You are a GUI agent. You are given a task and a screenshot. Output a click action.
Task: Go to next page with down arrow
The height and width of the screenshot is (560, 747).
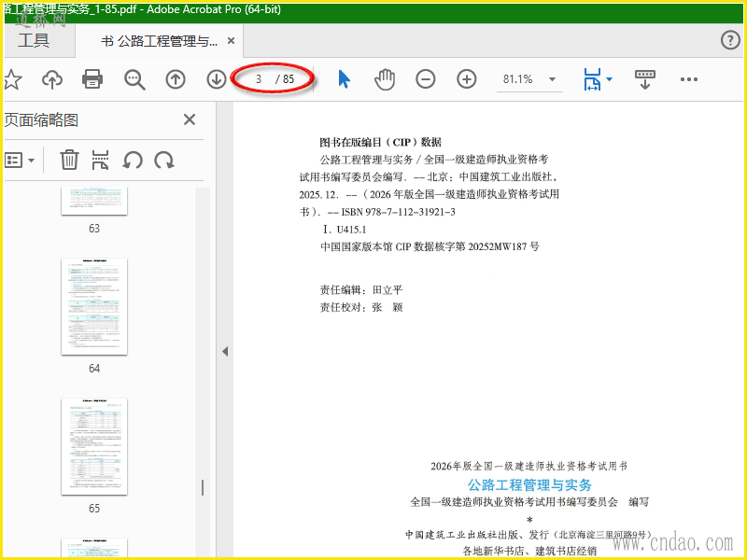click(217, 79)
